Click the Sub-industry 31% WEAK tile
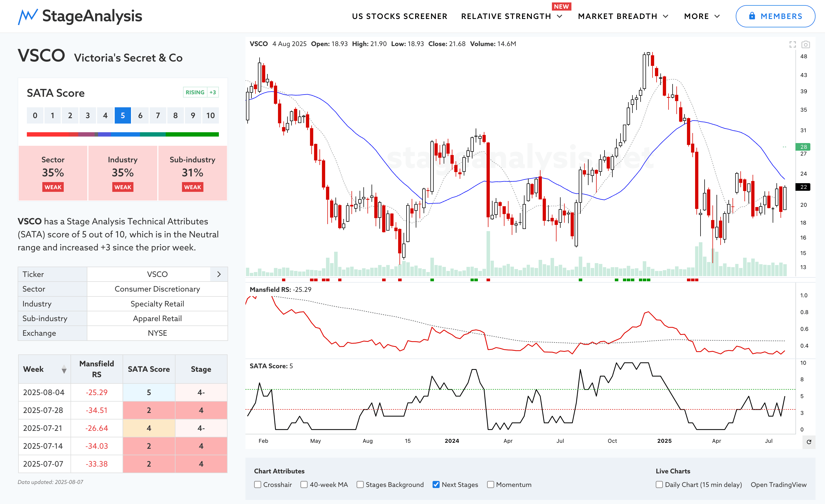This screenshot has width=825, height=504. (193, 173)
